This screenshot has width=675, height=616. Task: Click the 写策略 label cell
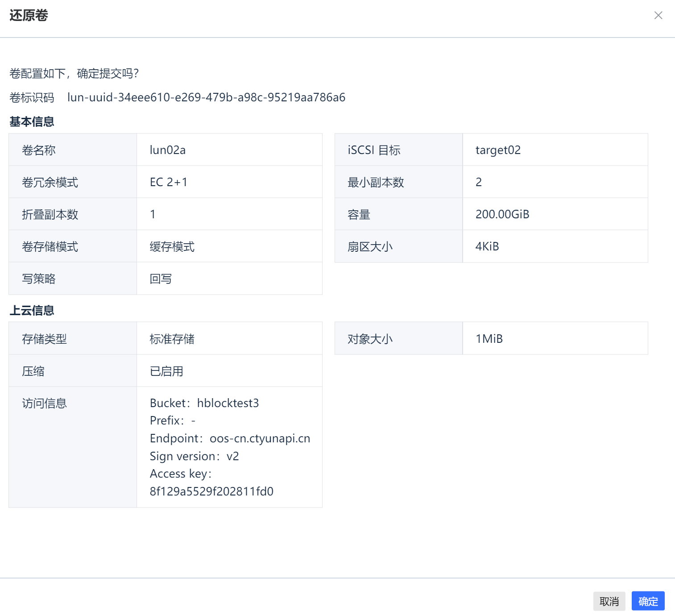point(73,279)
